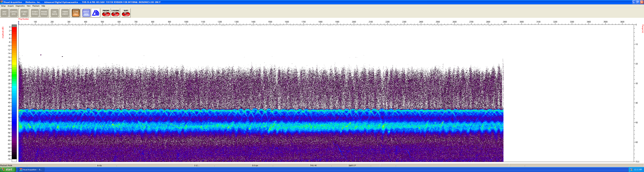Click the taskbar clock showing 12:11 AM

[638, 170]
